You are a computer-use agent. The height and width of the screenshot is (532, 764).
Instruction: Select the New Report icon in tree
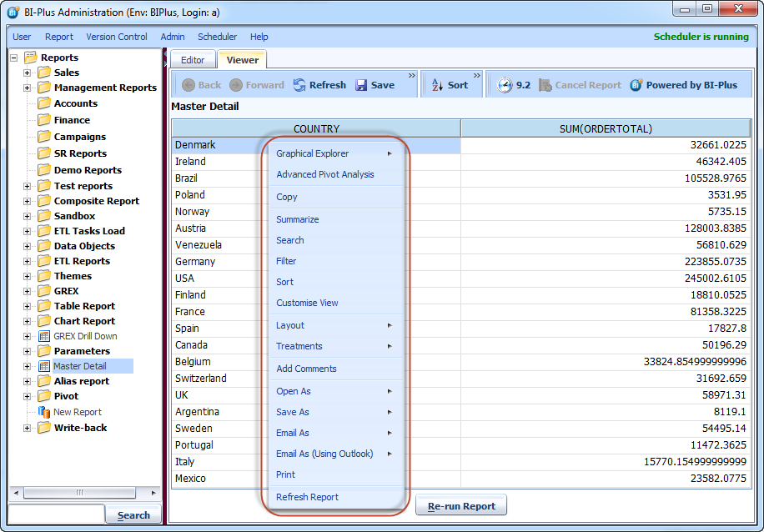(x=45, y=412)
